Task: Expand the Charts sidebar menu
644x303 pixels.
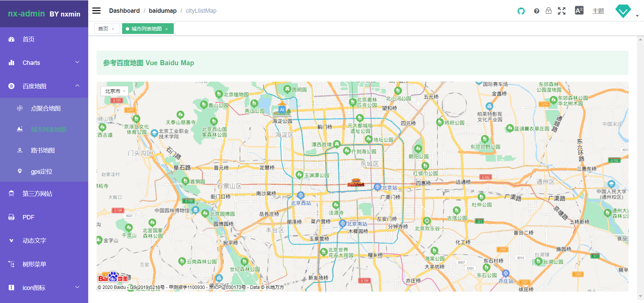Action: pos(44,63)
